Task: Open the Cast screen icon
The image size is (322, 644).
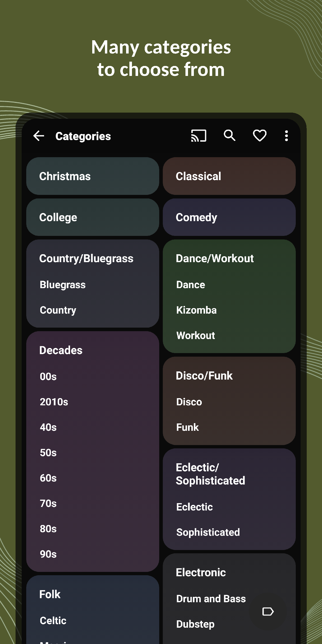Action: (198, 136)
